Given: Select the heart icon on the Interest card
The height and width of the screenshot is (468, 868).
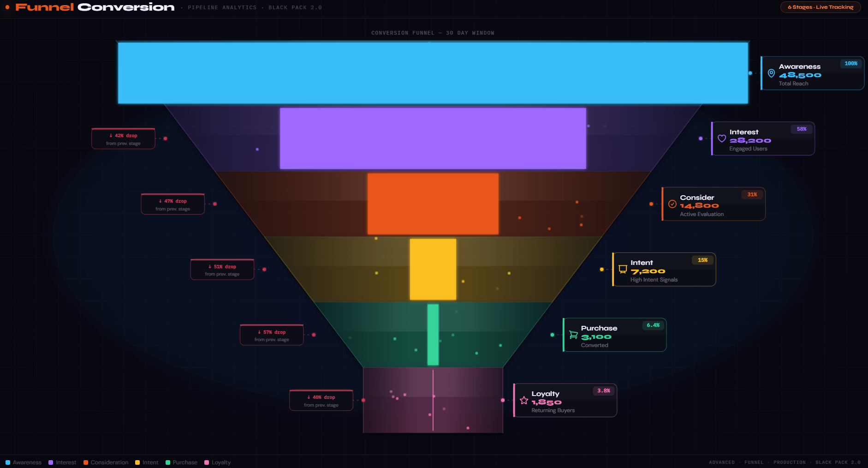Looking at the screenshot, I should pos(722,138).
